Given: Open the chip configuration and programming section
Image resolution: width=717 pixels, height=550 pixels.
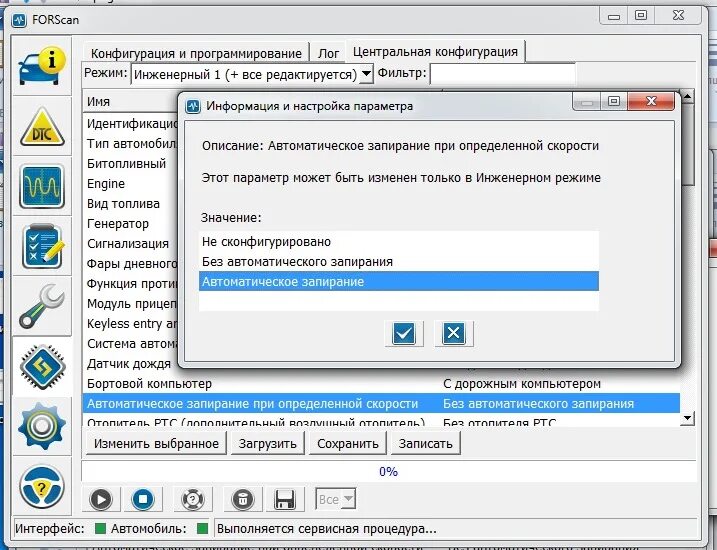Looking at the screenshot, I should point(42,367).
